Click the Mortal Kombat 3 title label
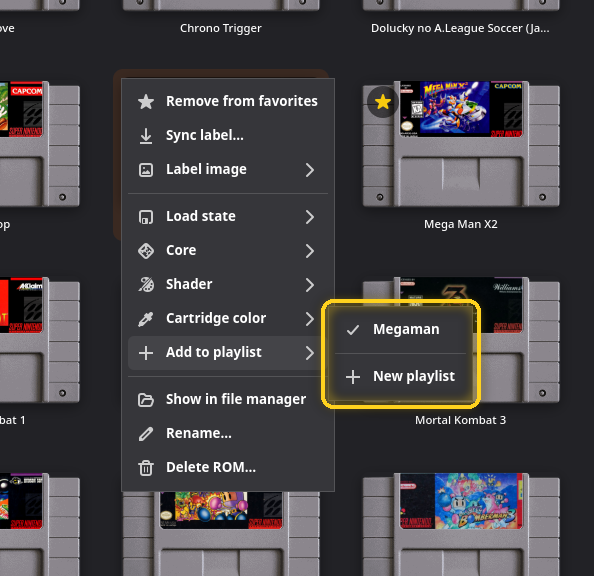The image size is (594, 576). tap(461, 420)
